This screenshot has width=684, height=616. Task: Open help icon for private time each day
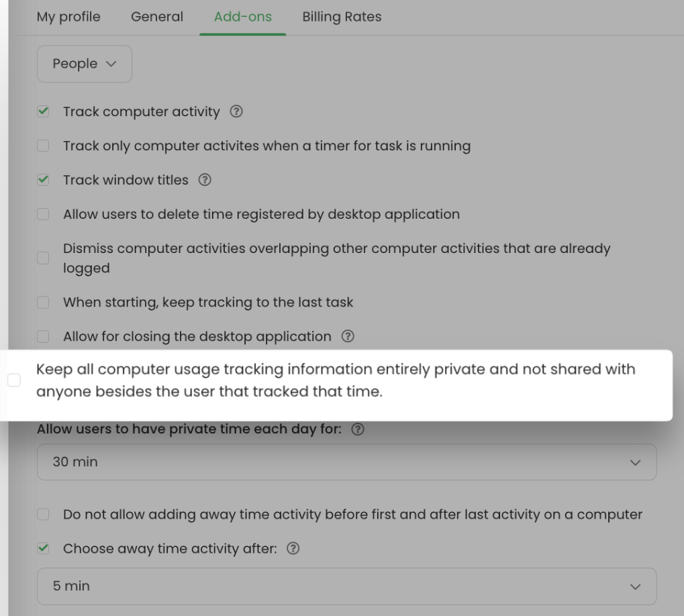coord(358,429)
